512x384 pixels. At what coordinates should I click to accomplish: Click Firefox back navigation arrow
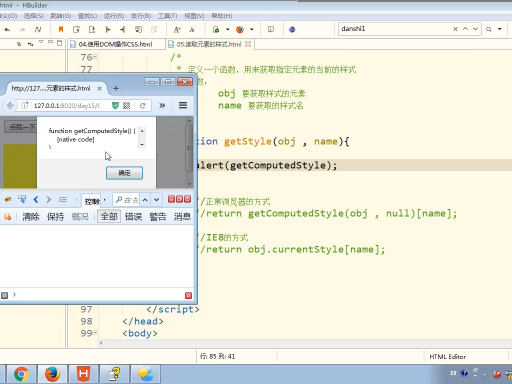coord(10,106)
